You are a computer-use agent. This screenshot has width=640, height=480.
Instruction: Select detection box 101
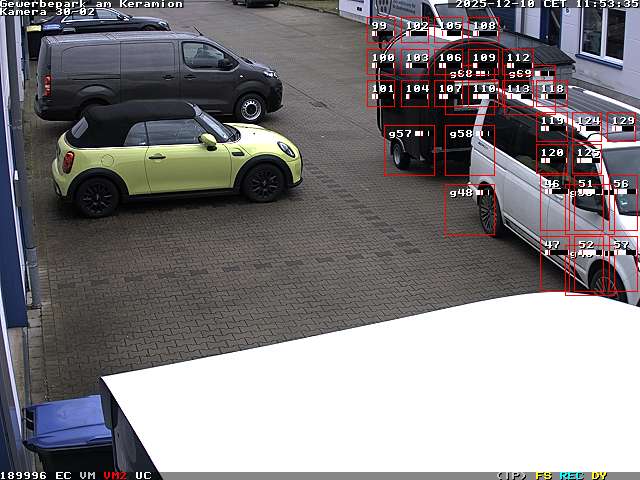pos(381,93)
